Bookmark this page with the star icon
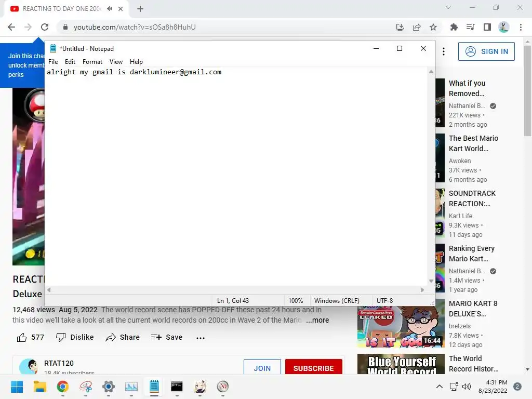 [x=433, y=27]
